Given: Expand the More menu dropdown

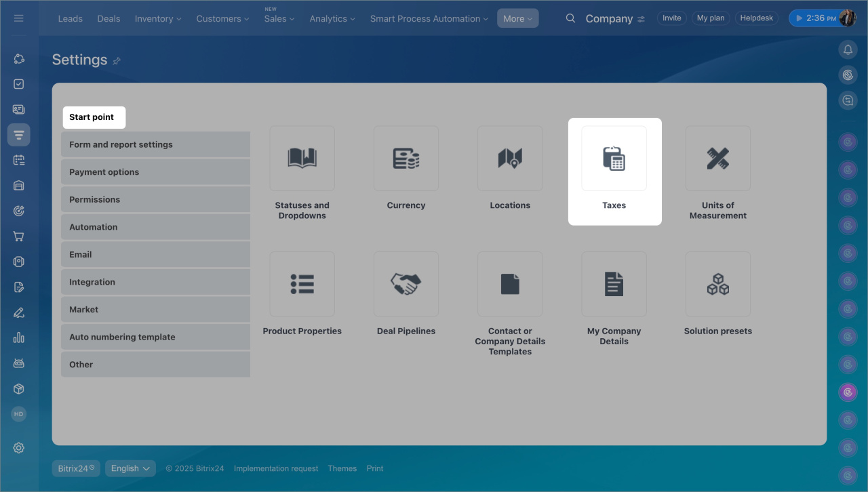Looking at the screenshot, I should 517,18.
